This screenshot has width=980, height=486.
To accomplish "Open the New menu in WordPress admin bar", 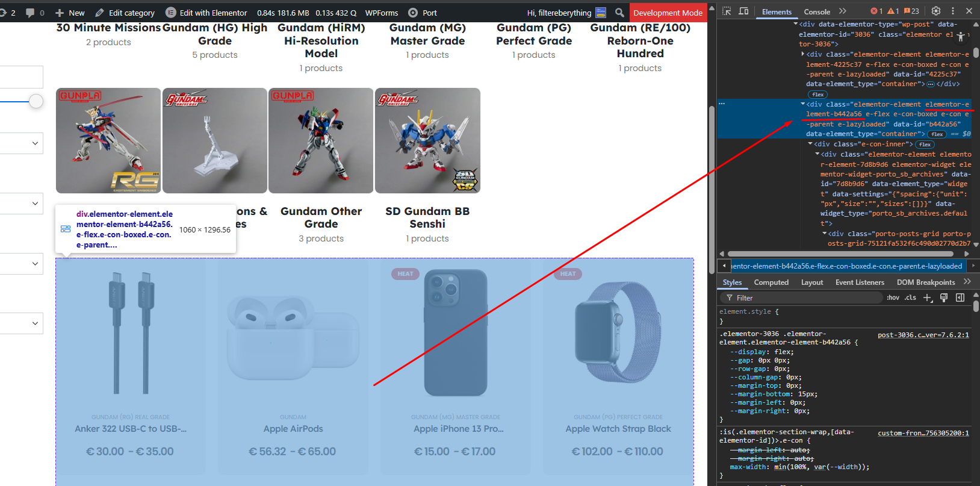I will tap(70, 13).
